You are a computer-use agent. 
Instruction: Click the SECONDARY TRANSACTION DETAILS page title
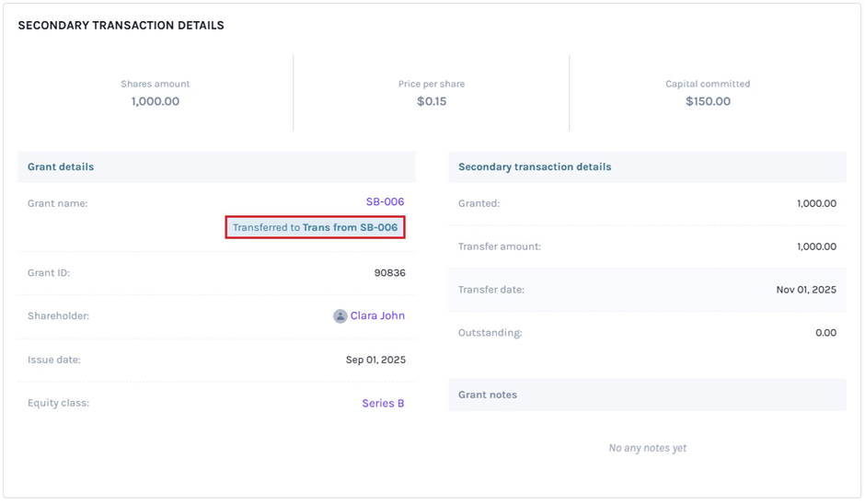(121, 26)
